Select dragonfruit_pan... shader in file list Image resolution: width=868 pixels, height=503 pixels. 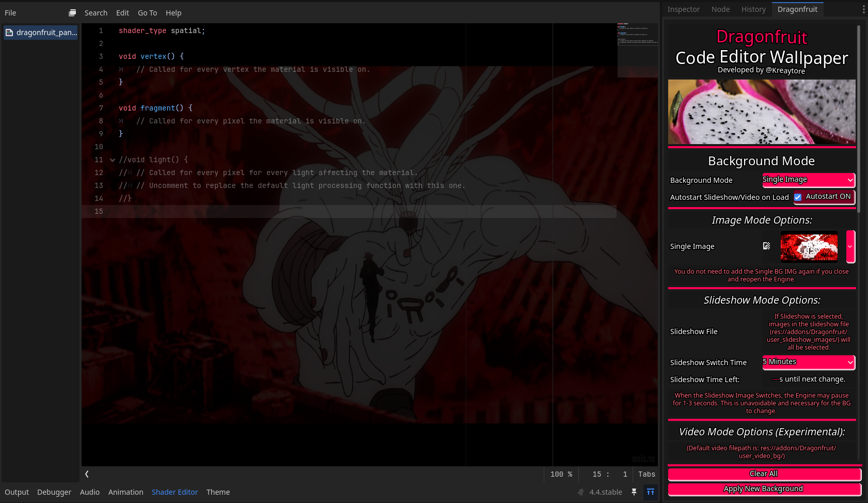click(41, 33)
